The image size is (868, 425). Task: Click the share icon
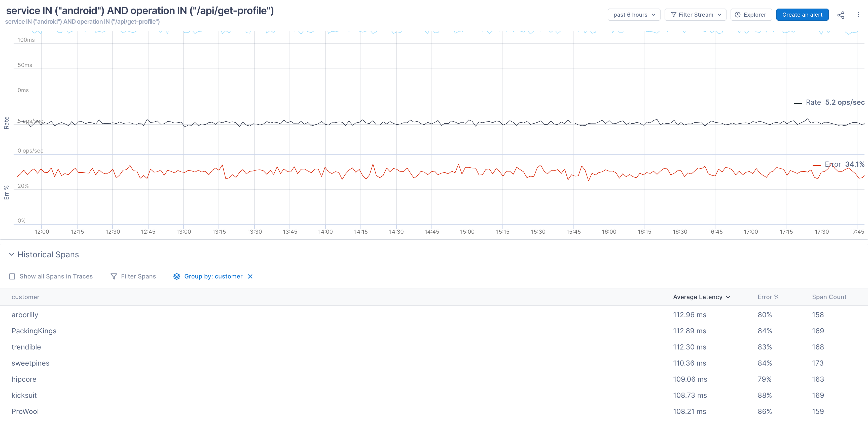841,15
